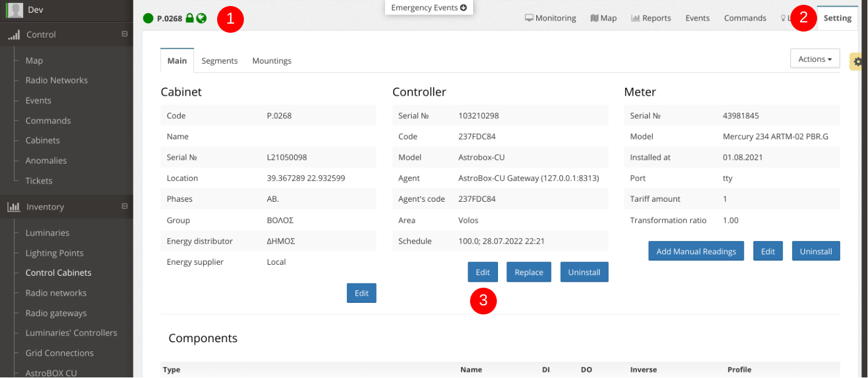The width and height of the screenshot is (868, 378).
Task: Open the Reports tab in top navigation
Action: (x=651, y=18)
